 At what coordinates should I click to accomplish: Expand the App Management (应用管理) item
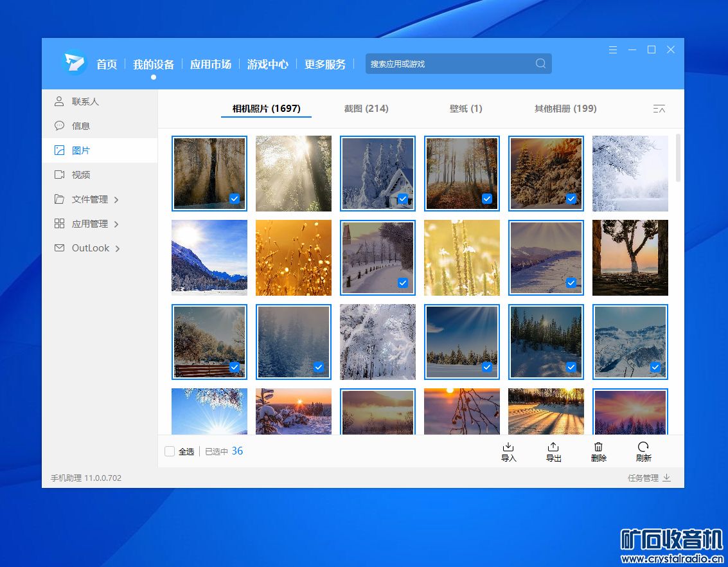(116, 224)
